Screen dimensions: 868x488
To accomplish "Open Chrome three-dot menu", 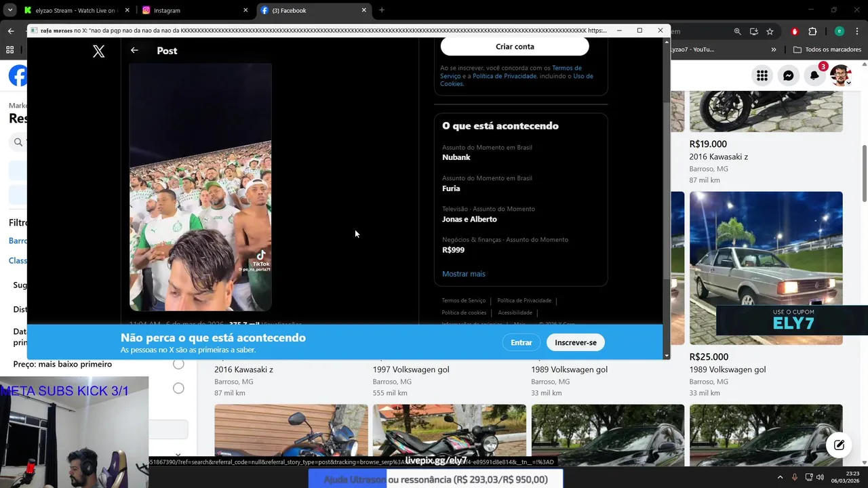I will click(857, 31).
